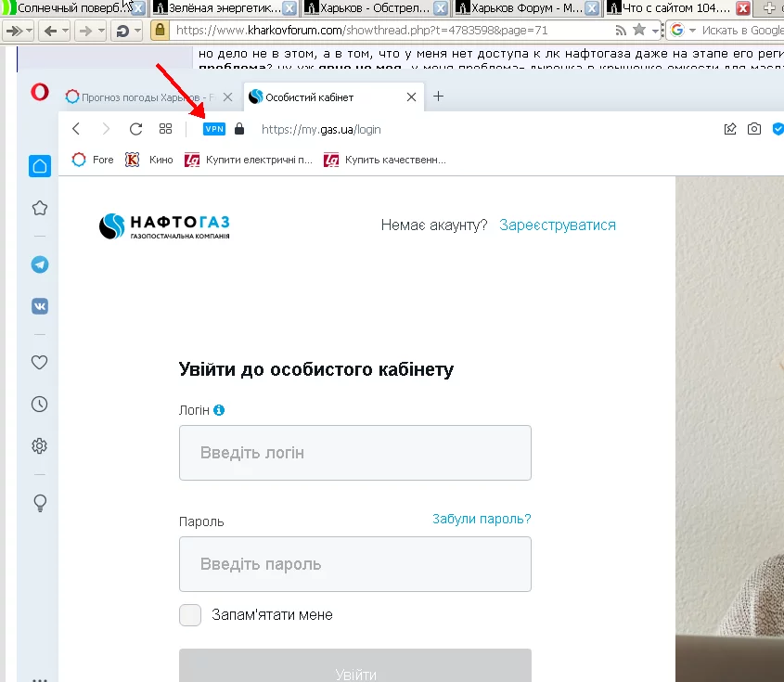Open VK messenger in the sidebar
The image size is (784, 682).
tap(40, 306)
